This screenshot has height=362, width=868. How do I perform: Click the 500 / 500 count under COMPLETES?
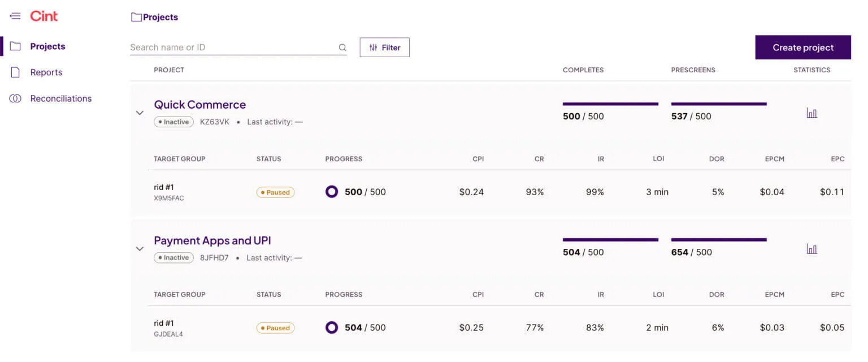[x=583, y=116]
